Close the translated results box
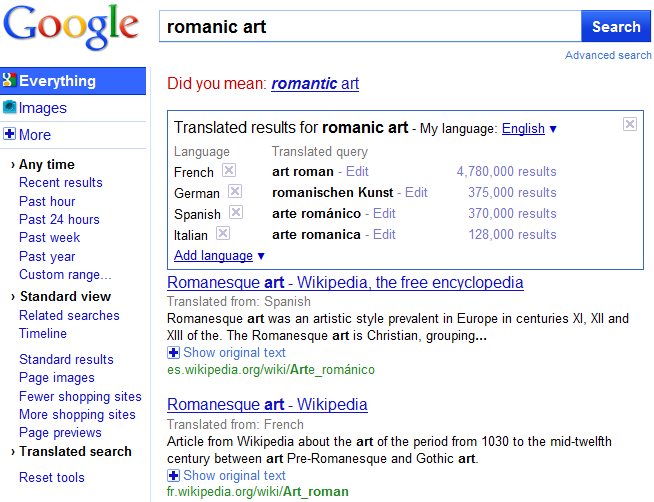 tap(630, 124)
